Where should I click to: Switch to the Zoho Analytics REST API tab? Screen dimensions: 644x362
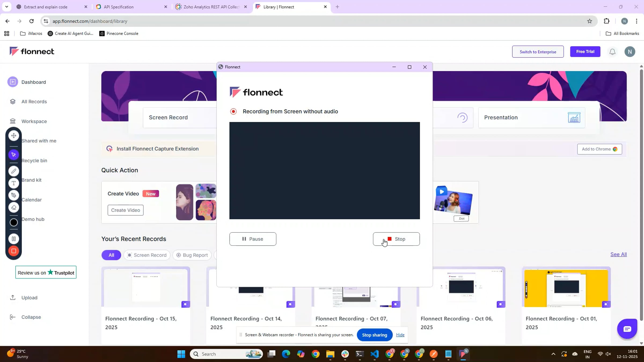point(211,7)
